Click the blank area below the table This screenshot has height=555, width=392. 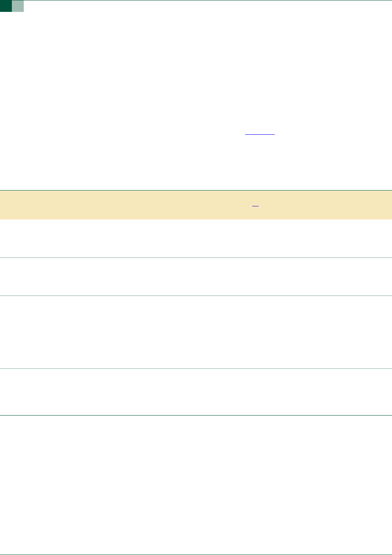(196, 485)
